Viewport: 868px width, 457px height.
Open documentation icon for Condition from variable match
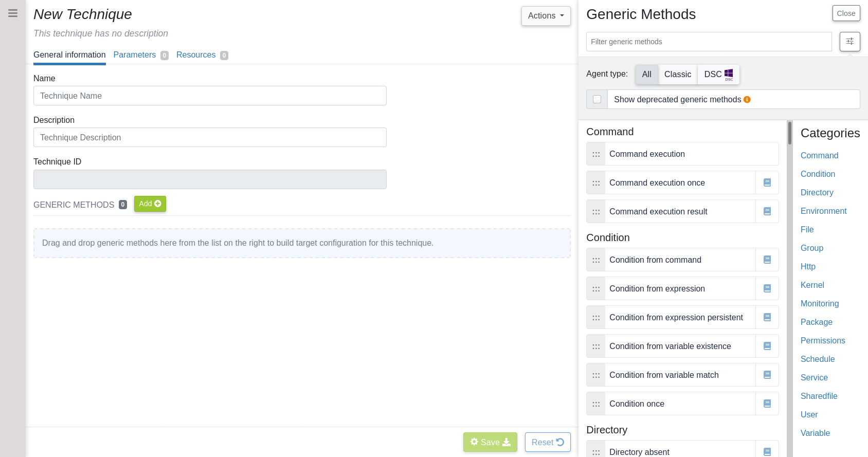pyautogui.click(x=767, y=375)
